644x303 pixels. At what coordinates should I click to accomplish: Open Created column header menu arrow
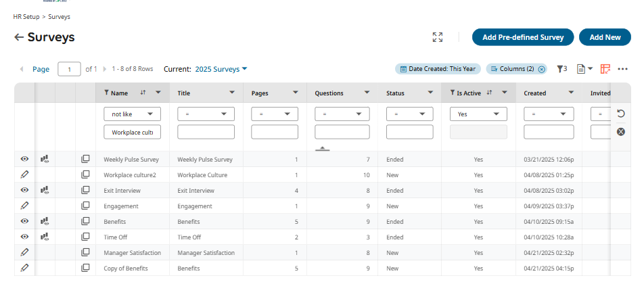(x=571, y=93)
